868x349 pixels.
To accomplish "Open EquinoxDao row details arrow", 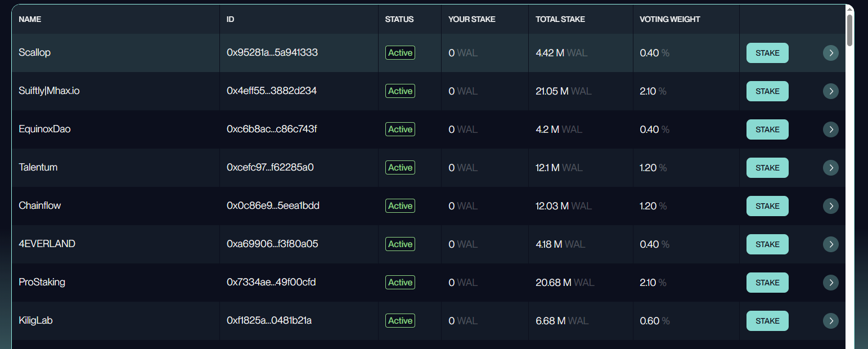I will [x=831, y=129].
